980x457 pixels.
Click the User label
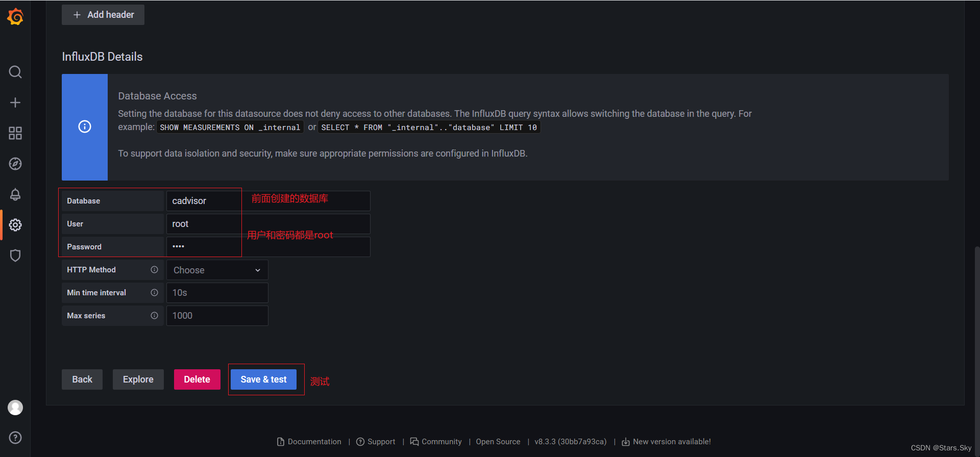[x=75, y=224]
